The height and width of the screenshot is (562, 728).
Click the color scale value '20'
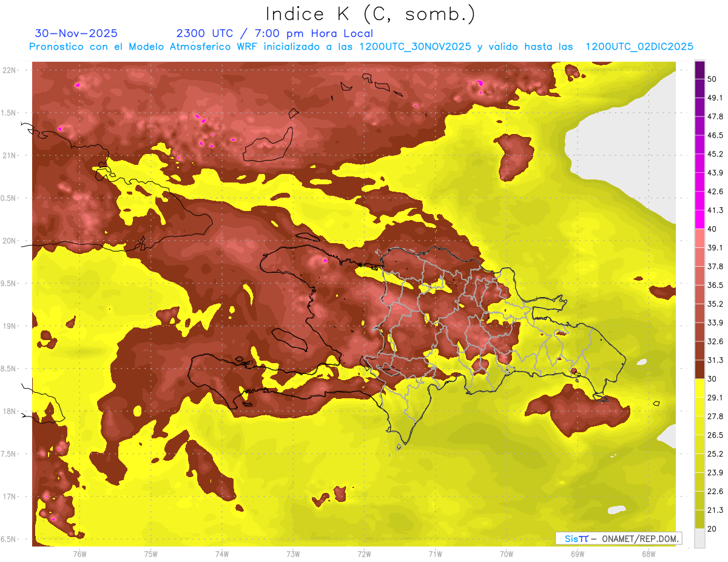[x=713, y=529]
